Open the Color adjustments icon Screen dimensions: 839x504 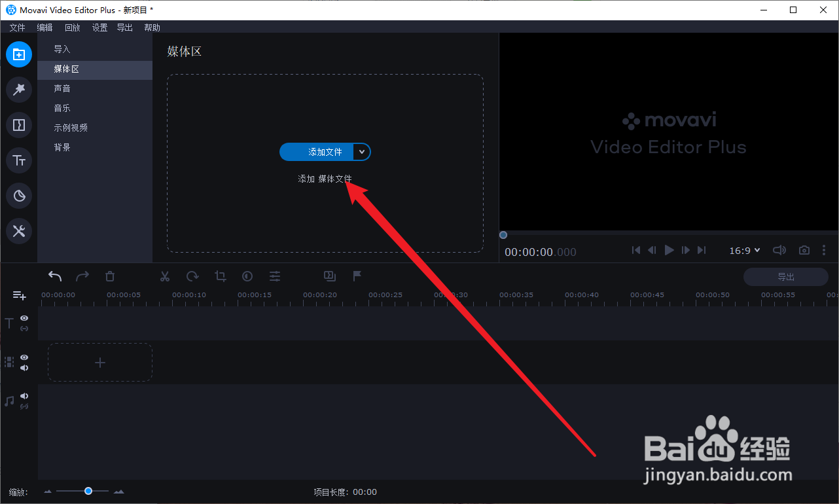point(247,276)
